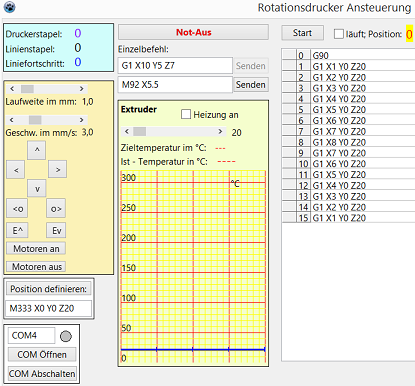
Task: Enable the Heizung an checkbox
Action: [186, 114]
